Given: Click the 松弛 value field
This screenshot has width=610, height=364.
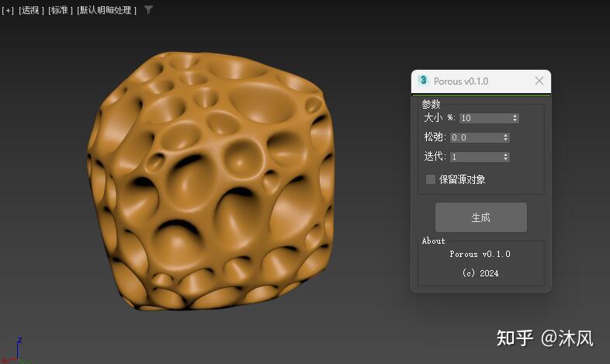Looking at the screenshot, I should tap(476, 137).
